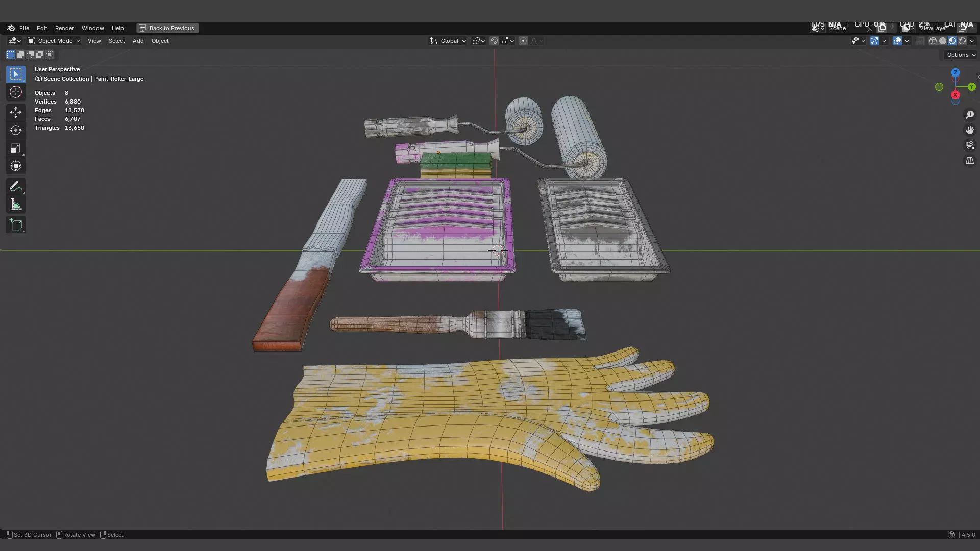Activate the Rotate tool
The height and width of the screenshot is (551, 980).
coord(15,130)
